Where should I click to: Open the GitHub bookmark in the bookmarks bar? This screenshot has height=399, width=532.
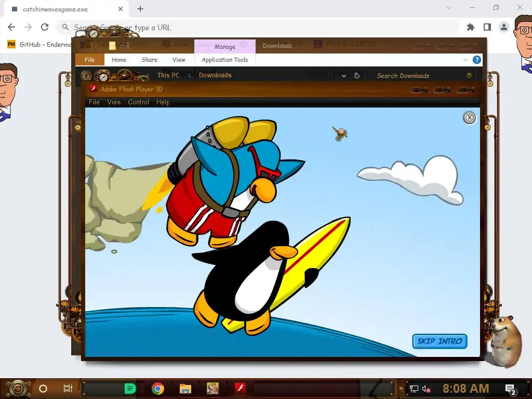(x=39, y=45)
